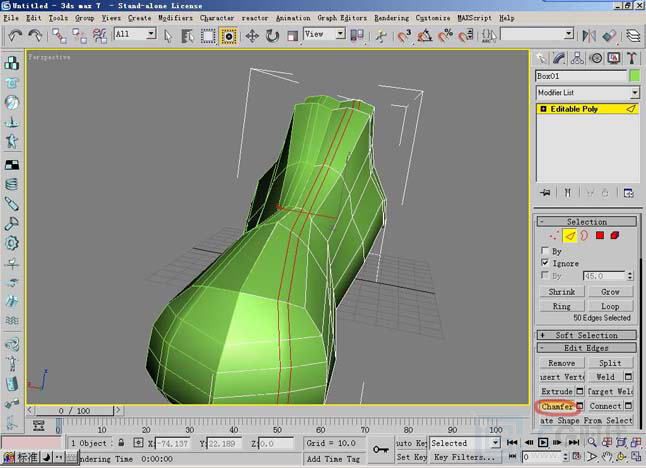
Task: Click the Ring selection button
Action: (x=562, y=306)
